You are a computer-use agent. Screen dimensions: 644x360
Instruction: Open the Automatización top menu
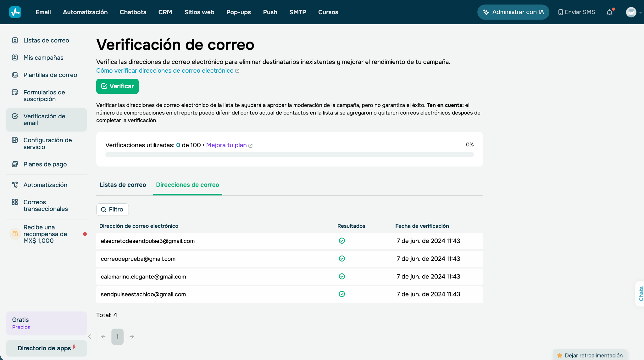85,12
